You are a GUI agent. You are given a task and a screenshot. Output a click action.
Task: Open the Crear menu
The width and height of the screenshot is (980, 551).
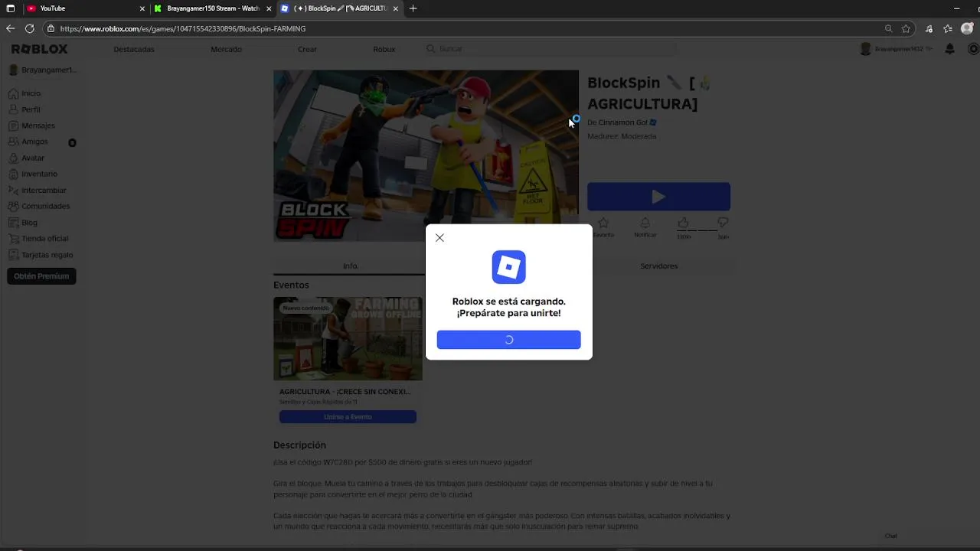(307, 49)
